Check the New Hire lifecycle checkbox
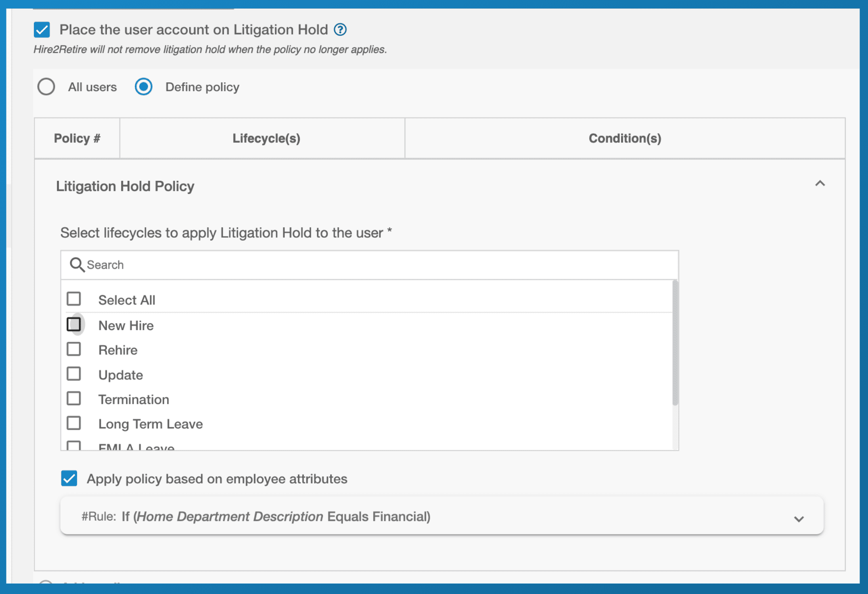 pyautogui.click(x=74, y=324)
